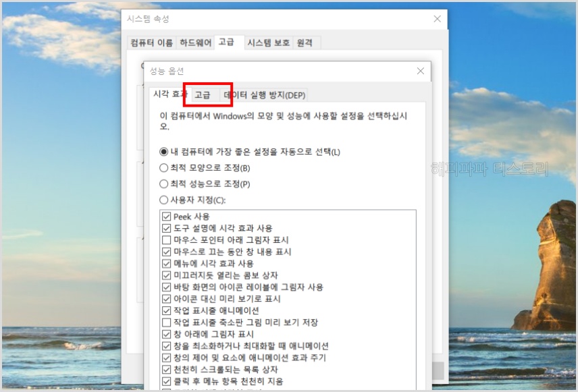Viewport: 578px width, 392px height.
Task: Select 하드웨어 tab in 시스템 속성
Action: [x=195, y=43]
